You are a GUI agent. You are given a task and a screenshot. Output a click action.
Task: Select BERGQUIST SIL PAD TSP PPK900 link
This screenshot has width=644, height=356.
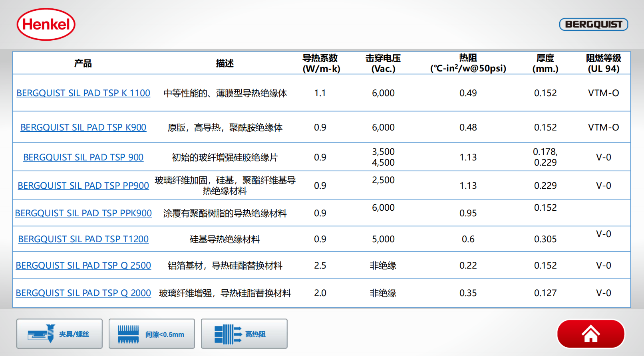pyautogui.click(x=83, y=213)
